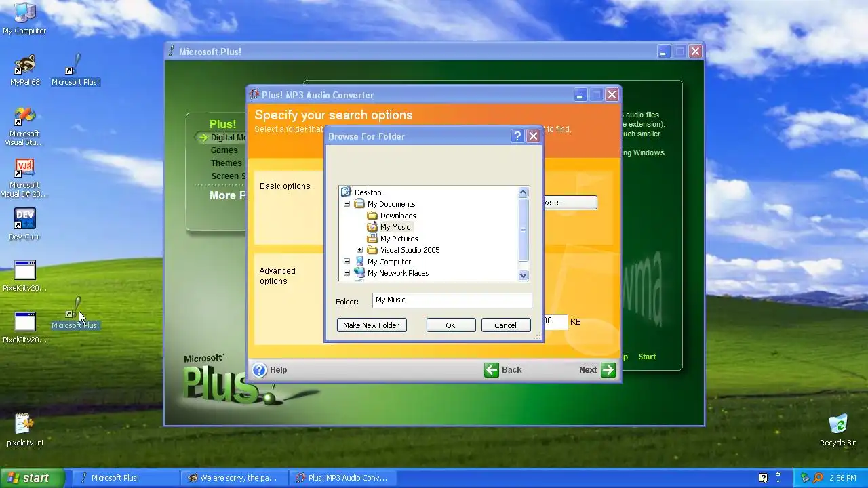Click the green Back arrow icon
The image size is (868, 488).
(492, 370)
